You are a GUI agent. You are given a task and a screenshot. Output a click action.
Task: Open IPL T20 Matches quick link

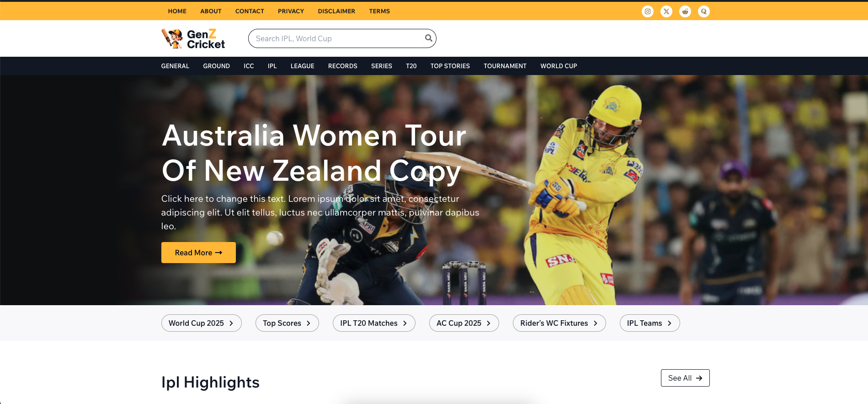coord(373,323)
